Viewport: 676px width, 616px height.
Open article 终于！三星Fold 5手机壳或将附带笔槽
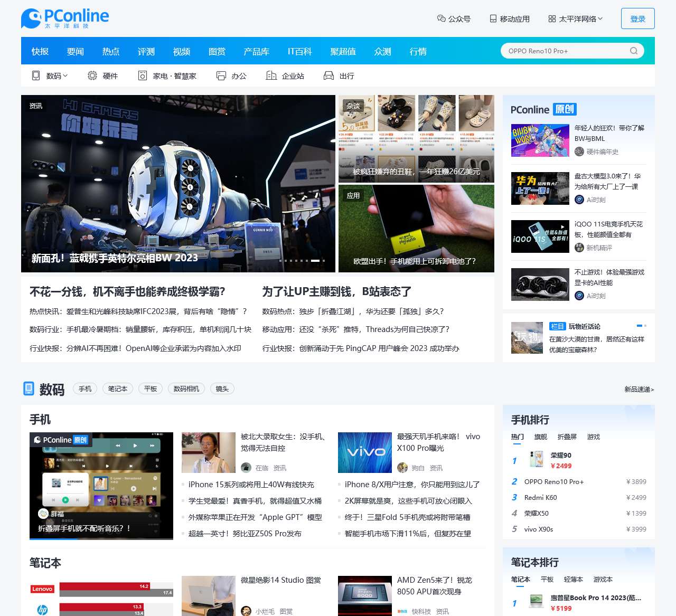407,517
